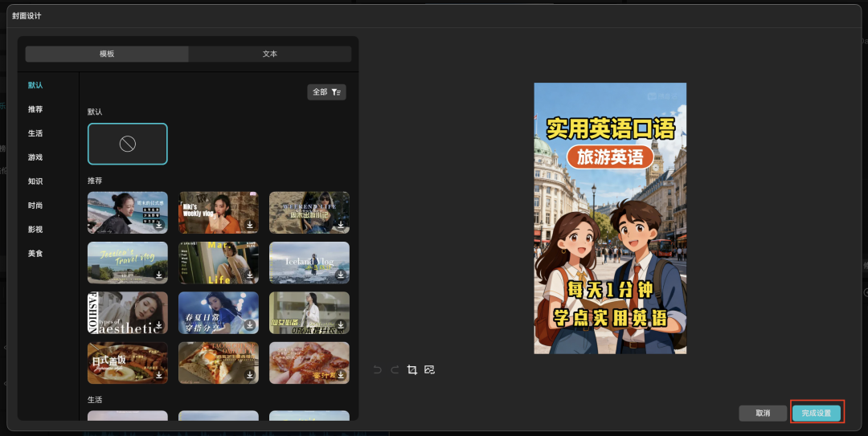Select the 推荐 category in sidebar

35,109
